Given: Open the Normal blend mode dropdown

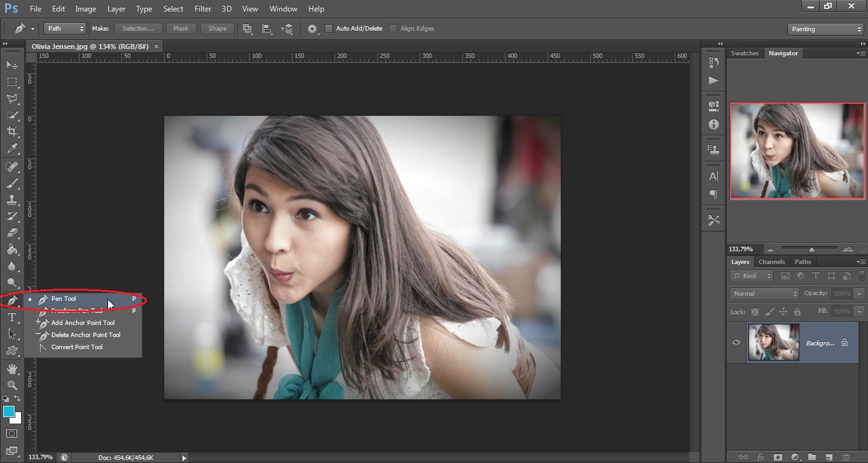Looking at the screenshot, I should [x=764, y=293].
